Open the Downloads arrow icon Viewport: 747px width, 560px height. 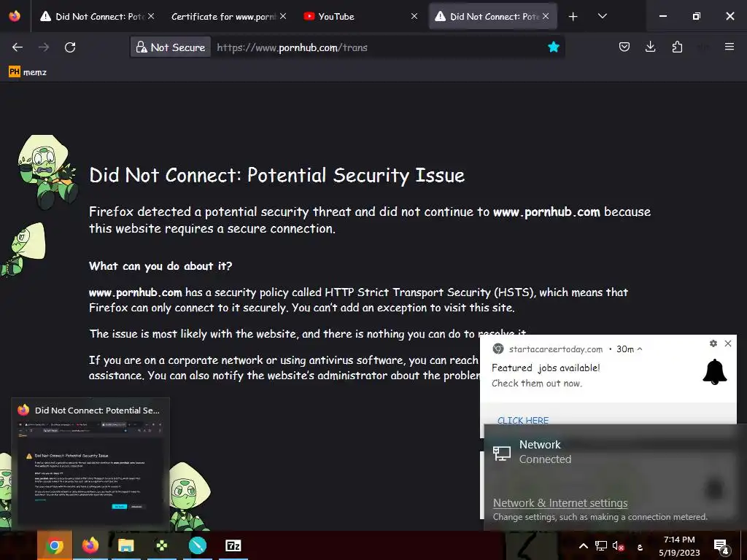click(650, 47)
